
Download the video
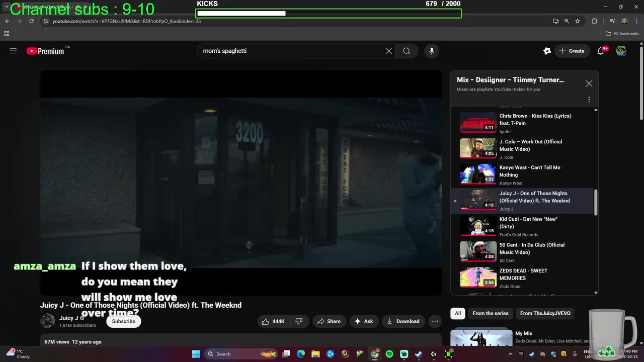pos(404,321)
